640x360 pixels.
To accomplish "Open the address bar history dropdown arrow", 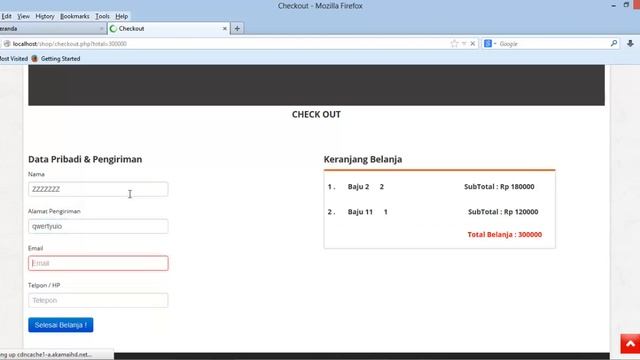I will (464, 44).
